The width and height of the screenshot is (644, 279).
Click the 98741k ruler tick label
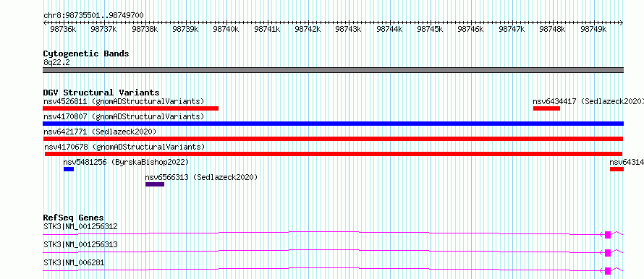[x=268, y=29]
